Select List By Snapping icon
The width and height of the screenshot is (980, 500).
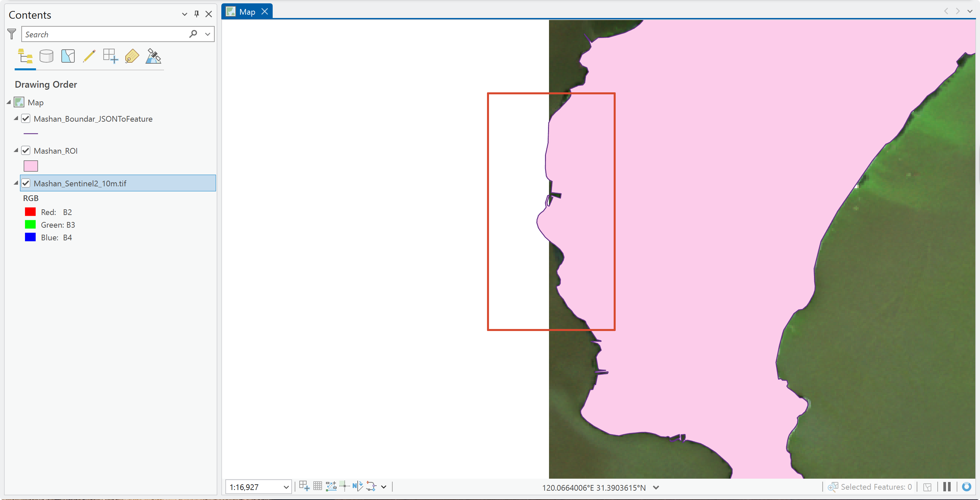[110, 56]
